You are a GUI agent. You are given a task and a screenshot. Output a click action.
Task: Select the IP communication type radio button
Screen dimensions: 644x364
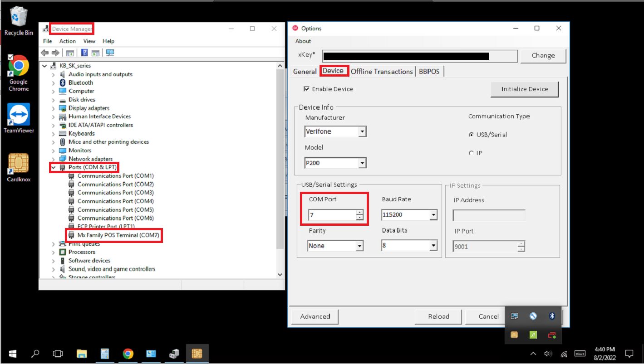click(471, 153)
